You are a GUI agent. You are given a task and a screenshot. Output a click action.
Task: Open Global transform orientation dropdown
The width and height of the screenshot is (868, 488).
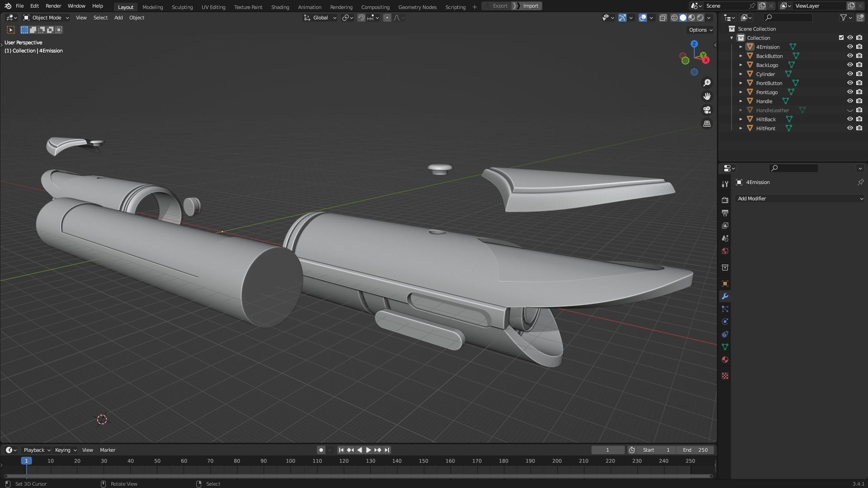tap(320, 18)
